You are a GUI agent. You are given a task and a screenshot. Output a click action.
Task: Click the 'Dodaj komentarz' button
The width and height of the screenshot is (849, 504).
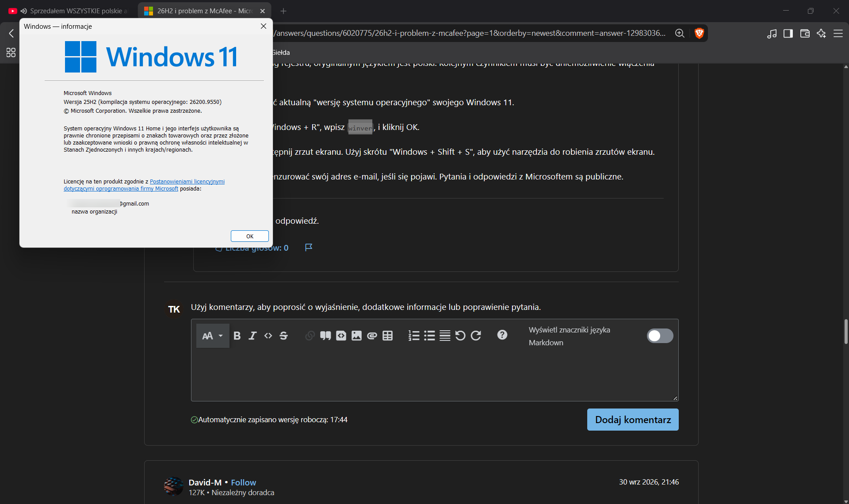[x=633, y=420]
